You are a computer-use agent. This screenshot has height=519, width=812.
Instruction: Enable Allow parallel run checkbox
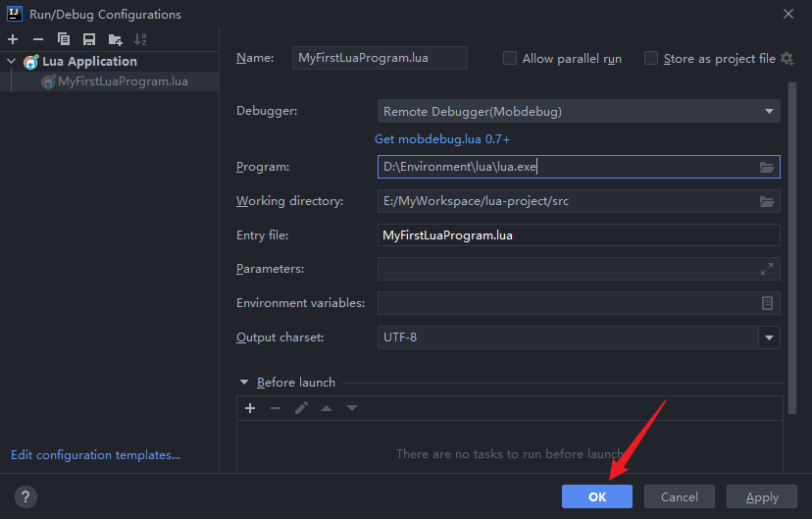pyautogui.click(x=510, y=59)
